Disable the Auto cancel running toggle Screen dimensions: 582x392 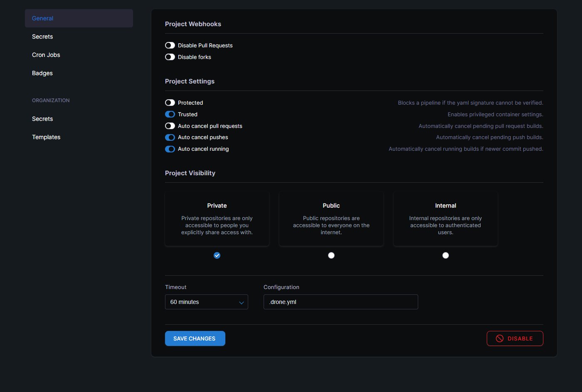[x=170, y=149]
